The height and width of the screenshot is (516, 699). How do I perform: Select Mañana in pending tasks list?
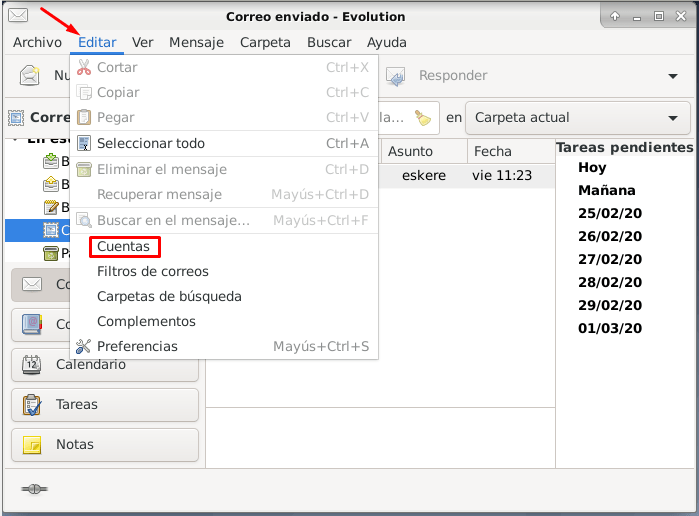[606, 190]
